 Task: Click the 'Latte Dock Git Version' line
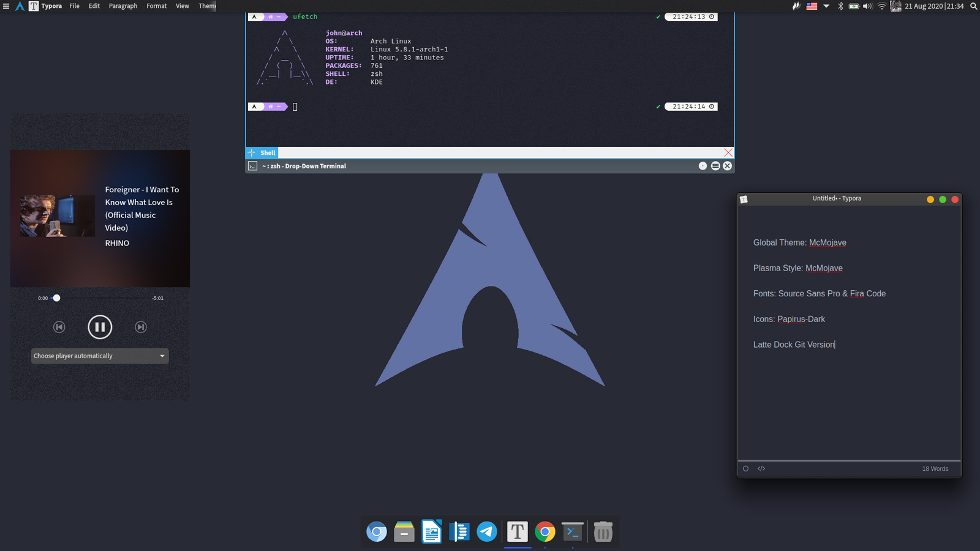tap(794, 345)
